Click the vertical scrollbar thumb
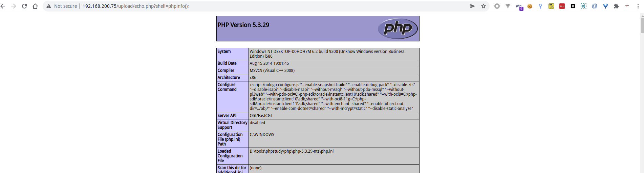Viewport: 644px width, 173px height. pos(642,25)
